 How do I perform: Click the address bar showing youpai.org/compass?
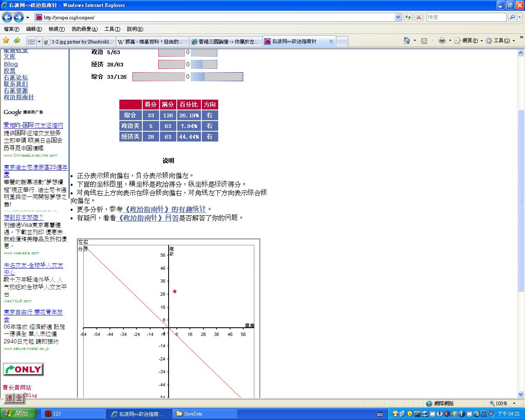pyautogui.click(x=215, y=17)
